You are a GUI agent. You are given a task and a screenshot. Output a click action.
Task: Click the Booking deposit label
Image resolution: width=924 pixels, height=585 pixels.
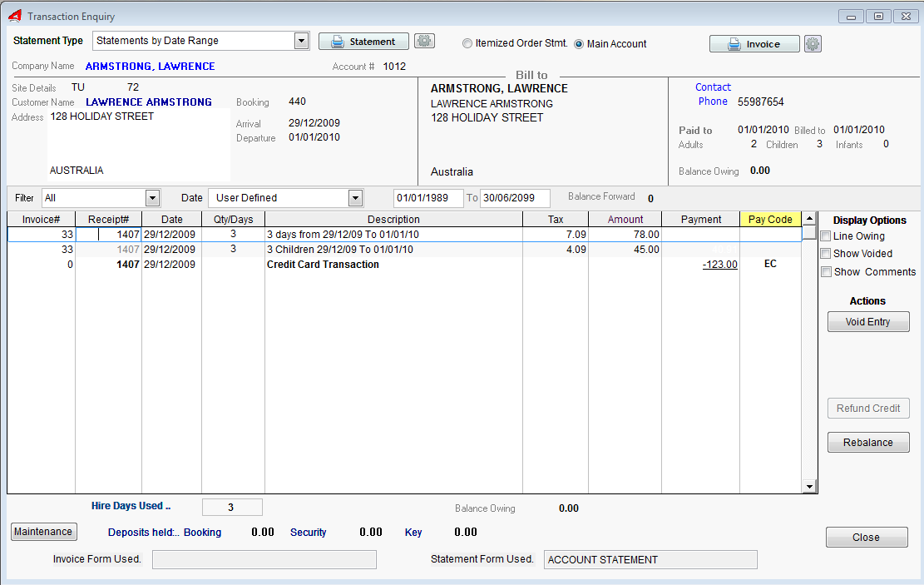pyautogui.click(x=202, y=533)
